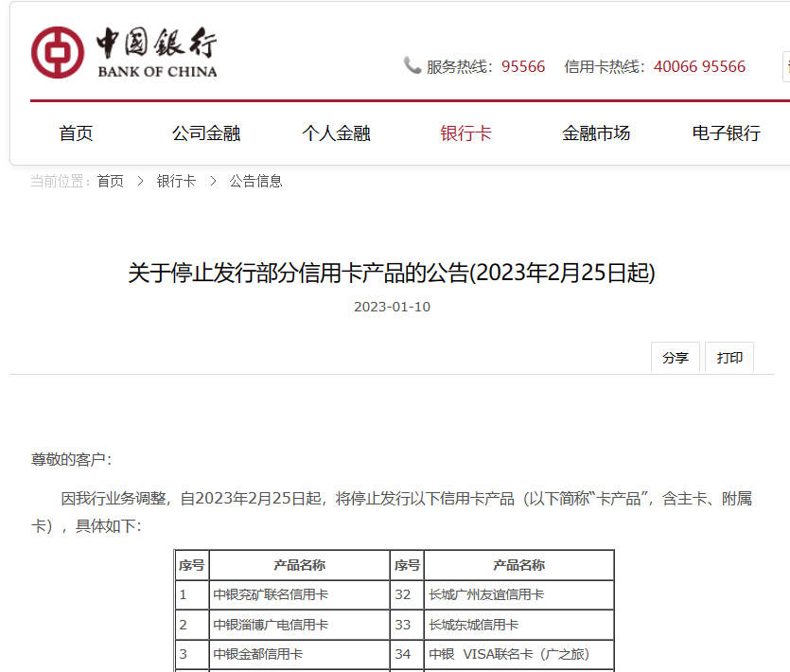
Task: Click the row number 33 cell
Action: tap(407, 625)
